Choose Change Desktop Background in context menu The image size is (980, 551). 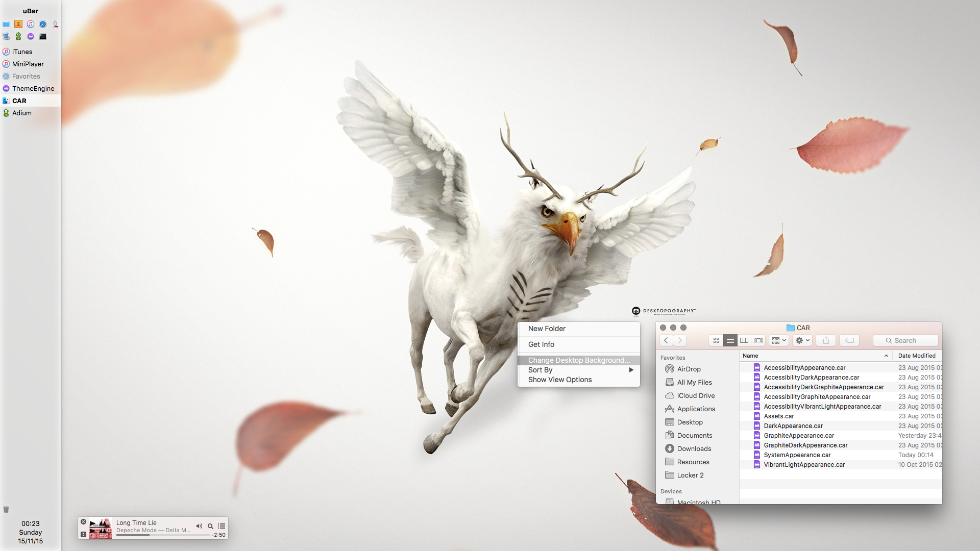tap(579, 360)
